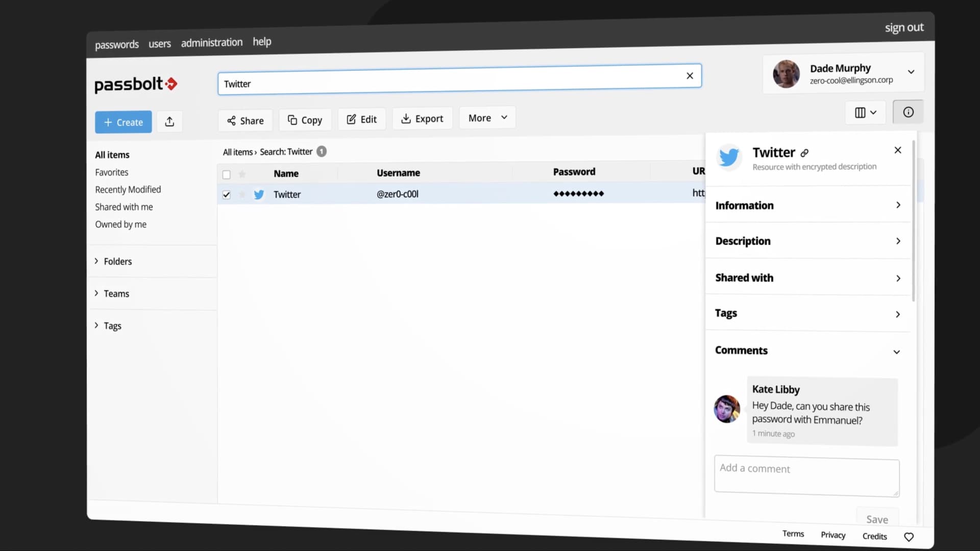Toggle the Twitter entry checkbox
The width and height of the screenshot is (980, 551).
[226, 194]
